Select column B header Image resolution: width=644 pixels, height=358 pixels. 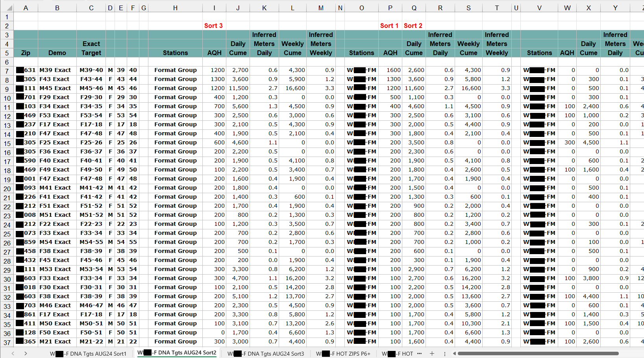(x=57, y=8)
